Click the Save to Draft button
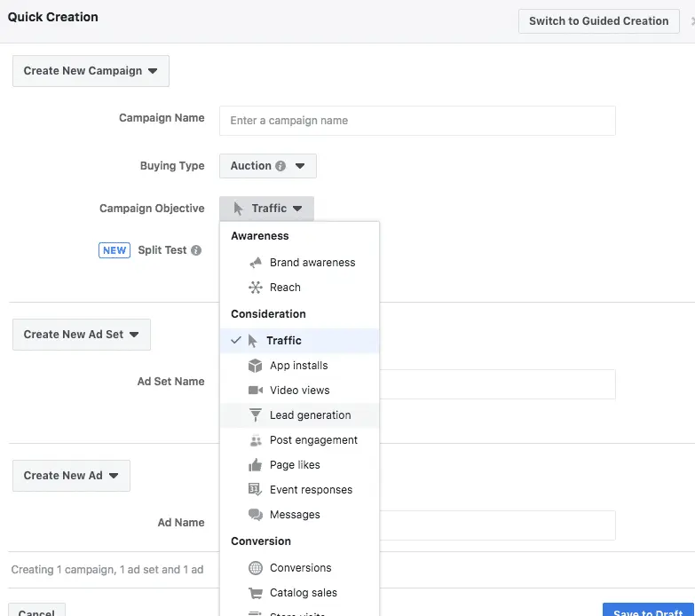The width and height of the screenshot is (695, 616). coord(648,610)
